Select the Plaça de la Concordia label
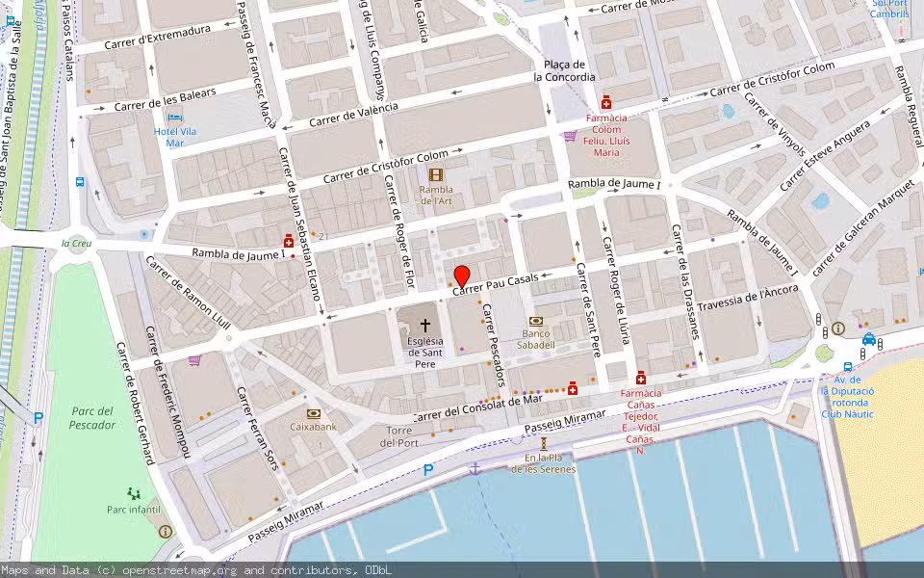 coord(565,70)
